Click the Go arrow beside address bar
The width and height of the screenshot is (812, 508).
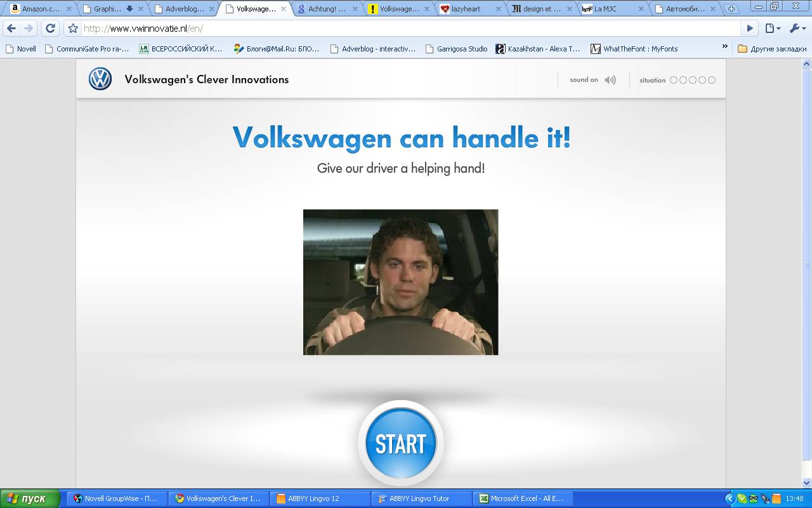point(750,29)
